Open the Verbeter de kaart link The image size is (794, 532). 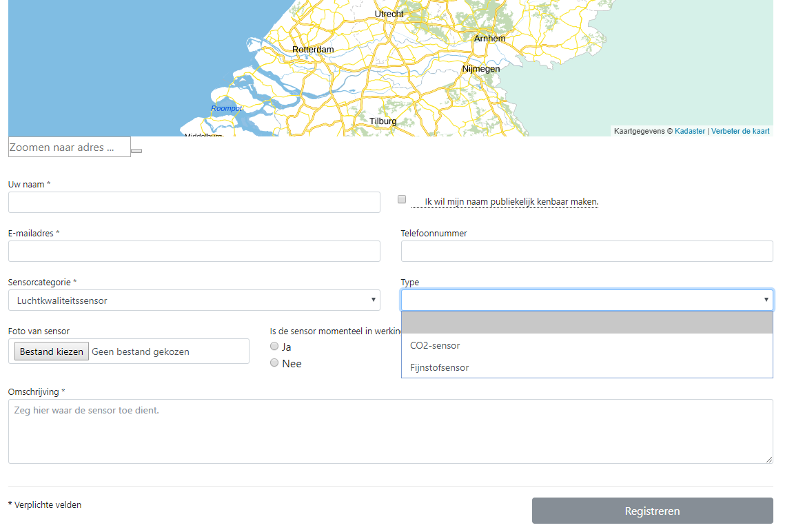(740, 131)
